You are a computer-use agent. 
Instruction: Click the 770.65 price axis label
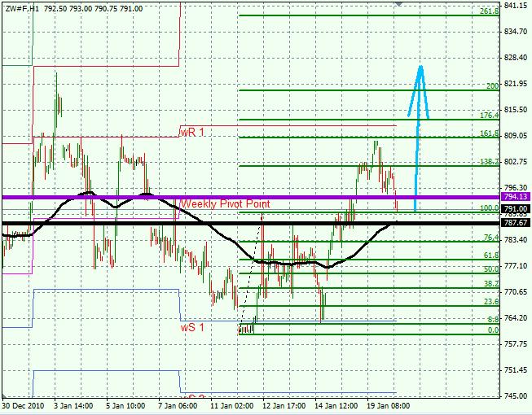516,291
